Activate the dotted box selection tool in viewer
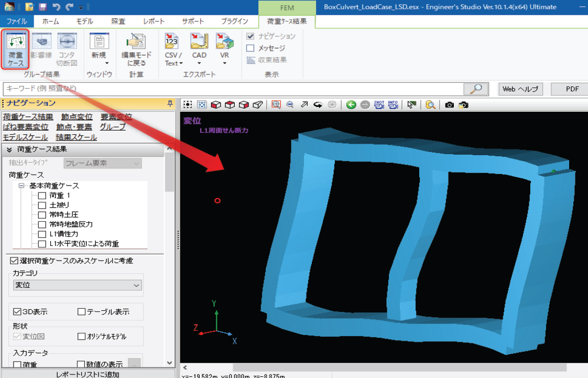The image size is (588, 378). pos(188,105)
